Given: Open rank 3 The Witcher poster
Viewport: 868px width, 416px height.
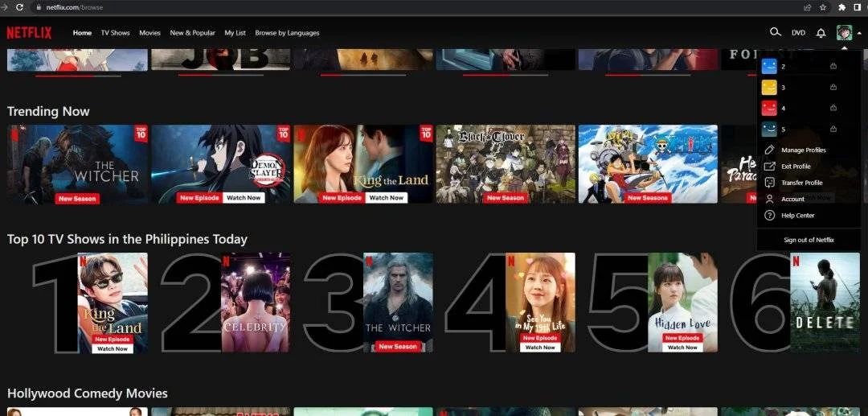Looking at the screenshot, I should 398,303.
